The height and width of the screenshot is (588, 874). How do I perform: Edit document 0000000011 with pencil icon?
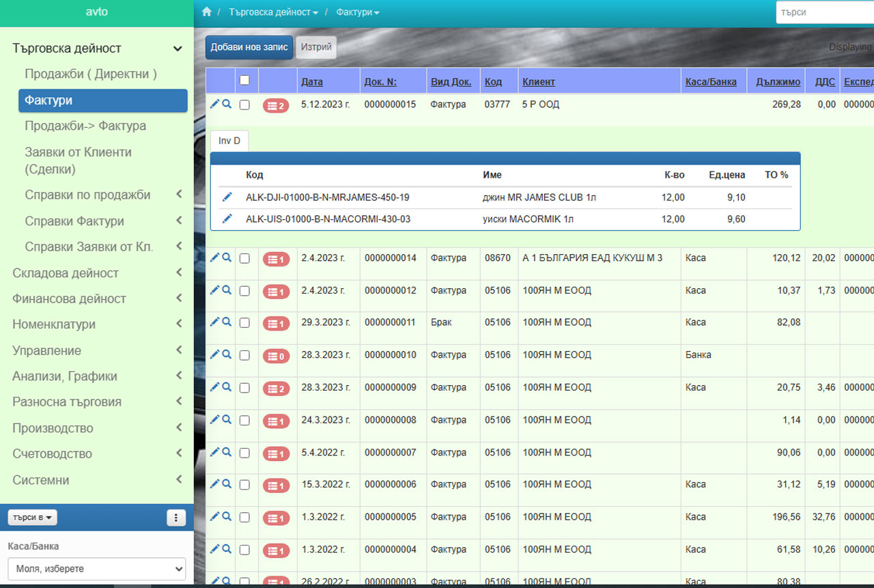(x=214, y=322)
